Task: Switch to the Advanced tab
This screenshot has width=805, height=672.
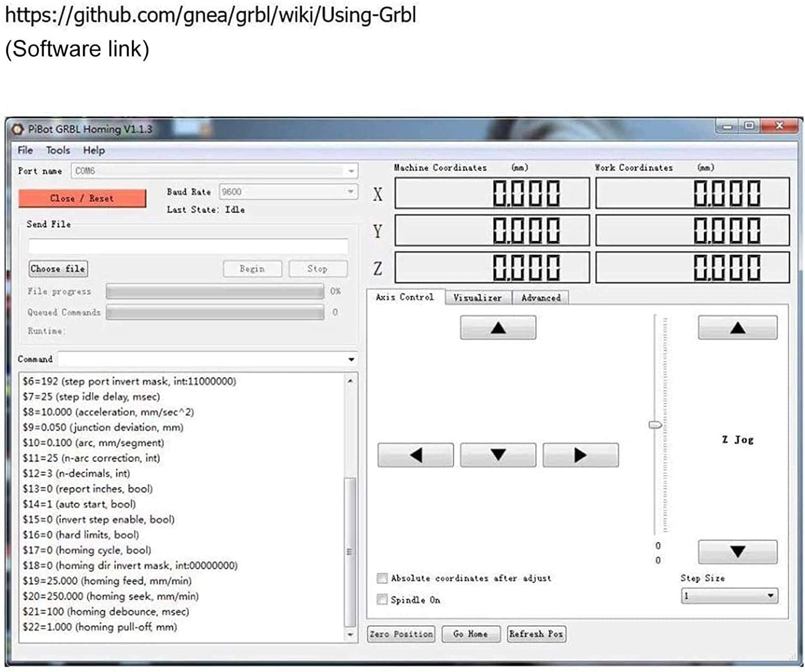Action: [x=540, y=298]
